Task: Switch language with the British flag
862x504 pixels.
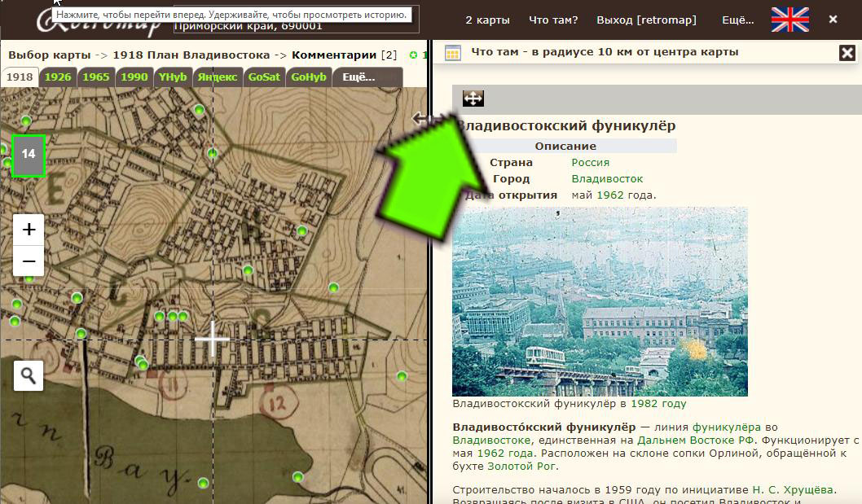Action: (x=789, y=20)
